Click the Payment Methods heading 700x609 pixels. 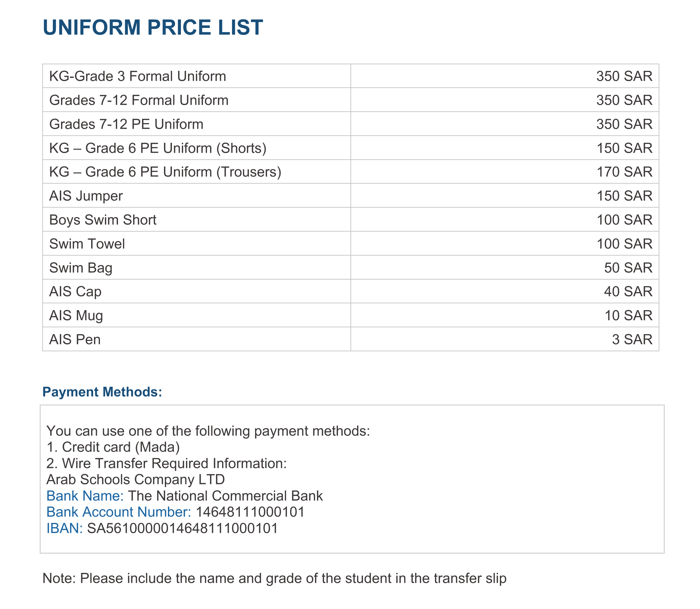pos(102,392)
